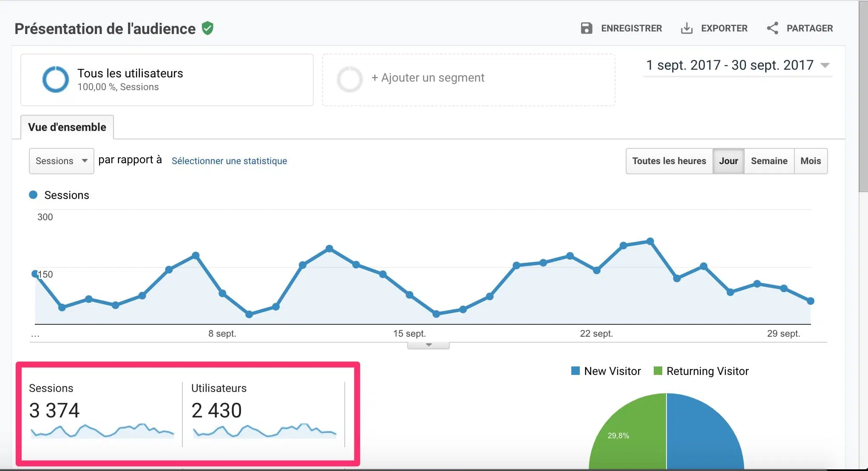Click the grey Ajouter un segment ring icon
868x471 pixels.
coord(349,79)
